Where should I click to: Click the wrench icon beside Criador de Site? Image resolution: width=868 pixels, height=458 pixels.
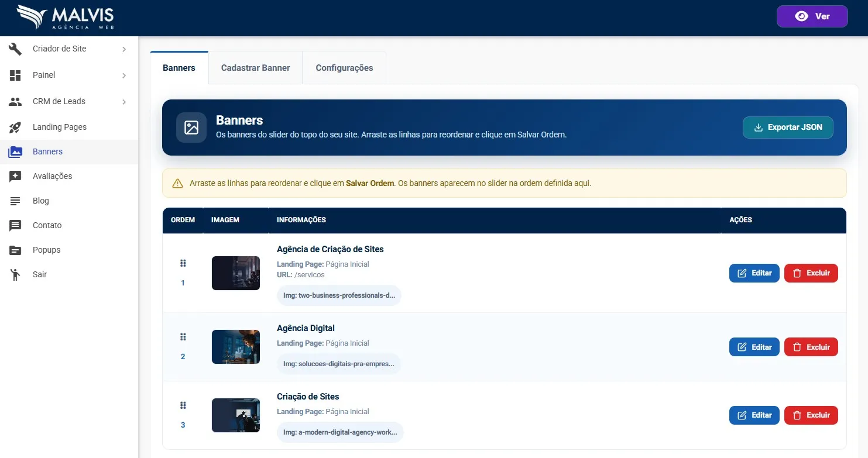pos(15,49)
